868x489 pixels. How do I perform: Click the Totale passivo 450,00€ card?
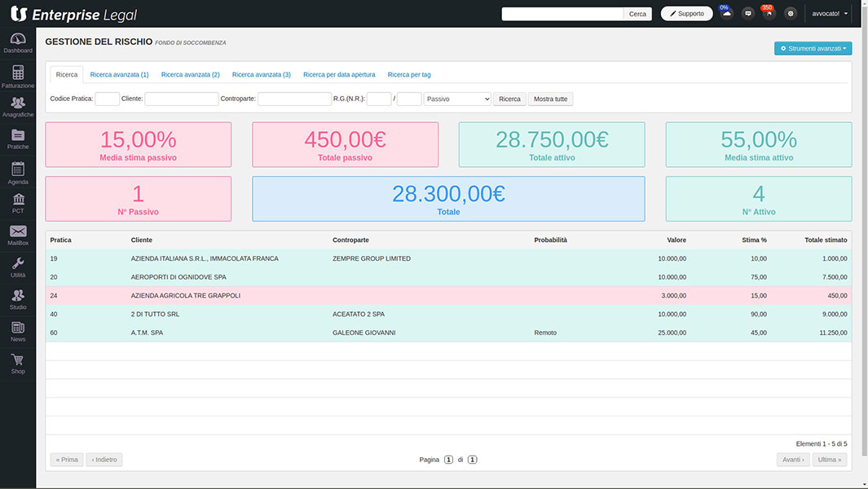click(x=346, y=144)
